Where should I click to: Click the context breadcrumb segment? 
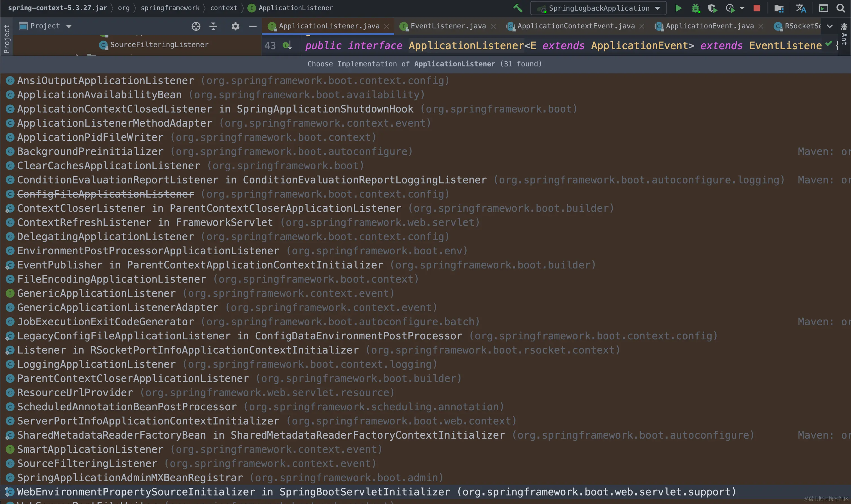click(x=224, y=8)
